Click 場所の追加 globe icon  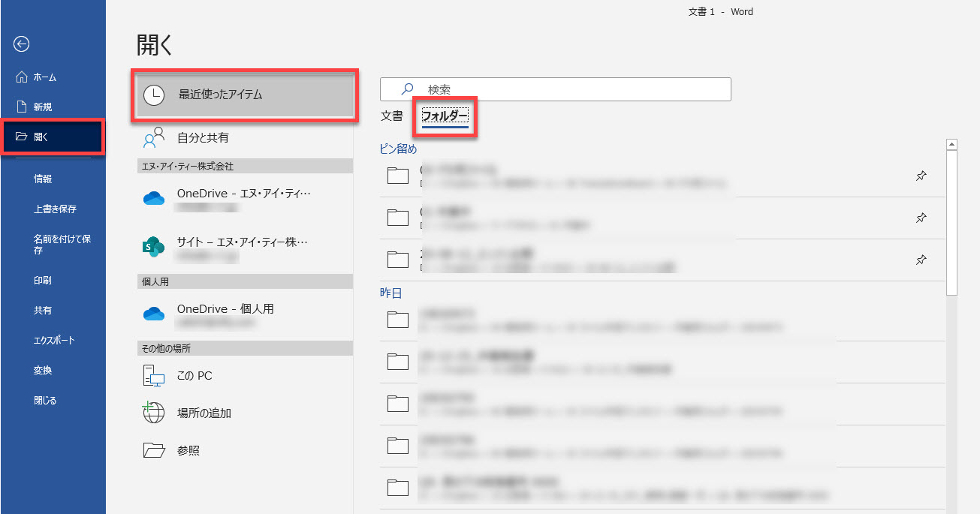[154, 413]
